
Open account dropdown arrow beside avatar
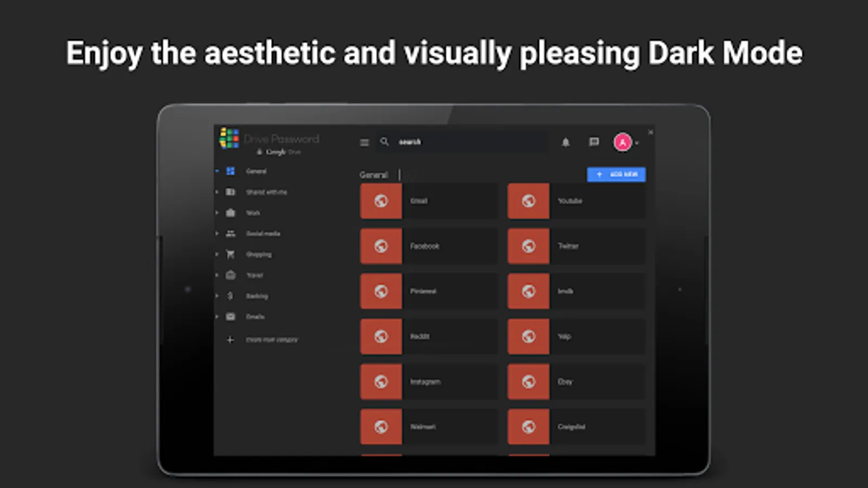tap(637, 143)
